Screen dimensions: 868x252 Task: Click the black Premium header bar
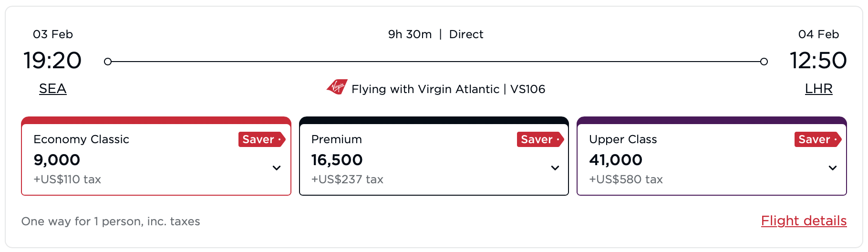pos(434,120)
